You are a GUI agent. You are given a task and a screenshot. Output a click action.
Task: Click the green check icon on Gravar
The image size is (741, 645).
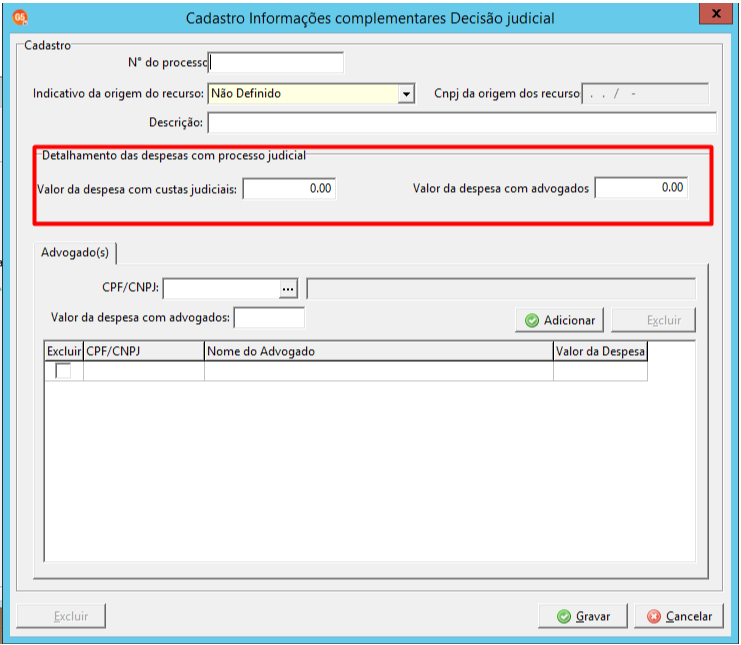click(564, 617)
